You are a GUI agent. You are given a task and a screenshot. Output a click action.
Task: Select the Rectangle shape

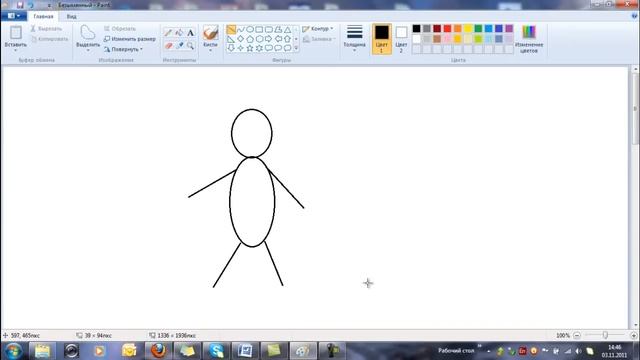tap(259, 29)
